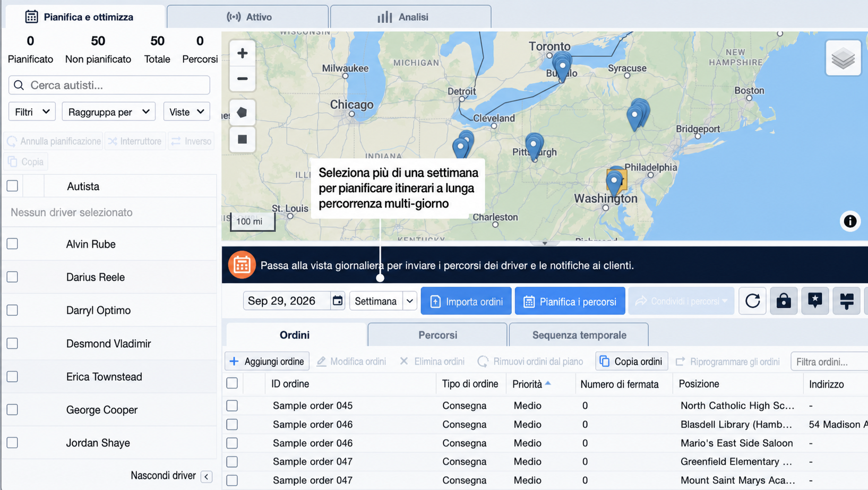Viewport: 868px width, 490px height.
Task: Click the Cerca autisti search field
Action: click(x=109, y=85)
